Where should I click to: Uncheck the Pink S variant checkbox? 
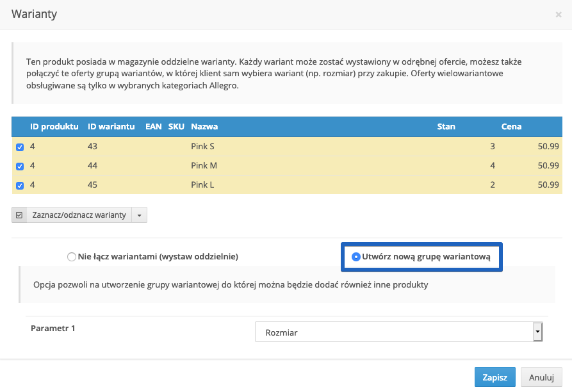tap(20, 147)
